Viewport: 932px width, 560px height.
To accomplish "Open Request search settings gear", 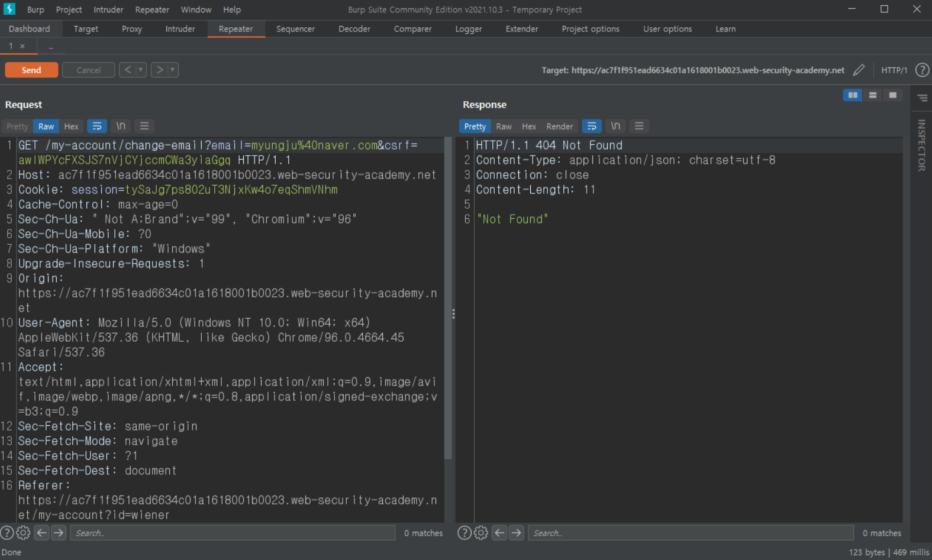I will (23, 533).
